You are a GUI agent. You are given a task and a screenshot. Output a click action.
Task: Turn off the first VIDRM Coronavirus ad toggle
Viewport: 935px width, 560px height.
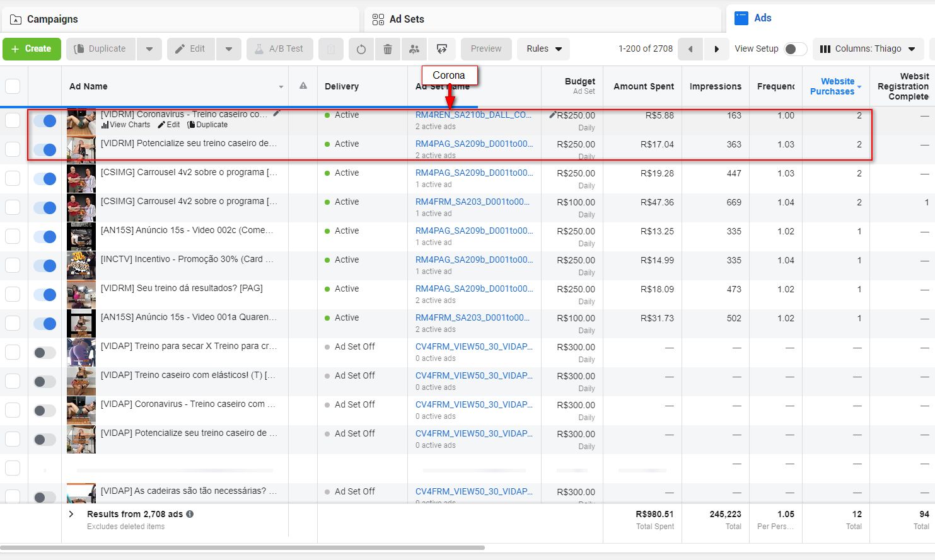[x=45, y=120]
